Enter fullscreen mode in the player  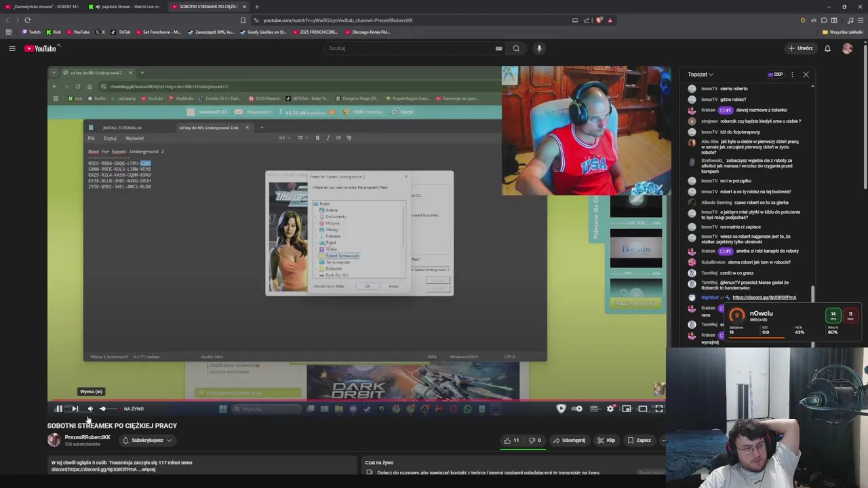click(658, 409)
